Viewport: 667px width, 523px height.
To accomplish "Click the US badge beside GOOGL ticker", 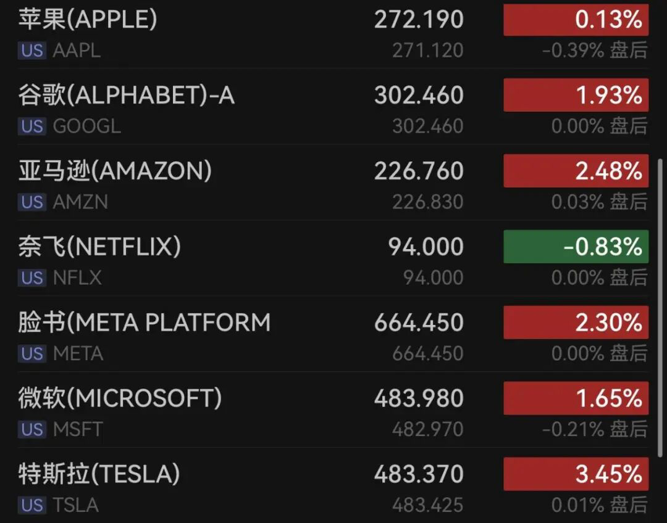I will point(32,126).
